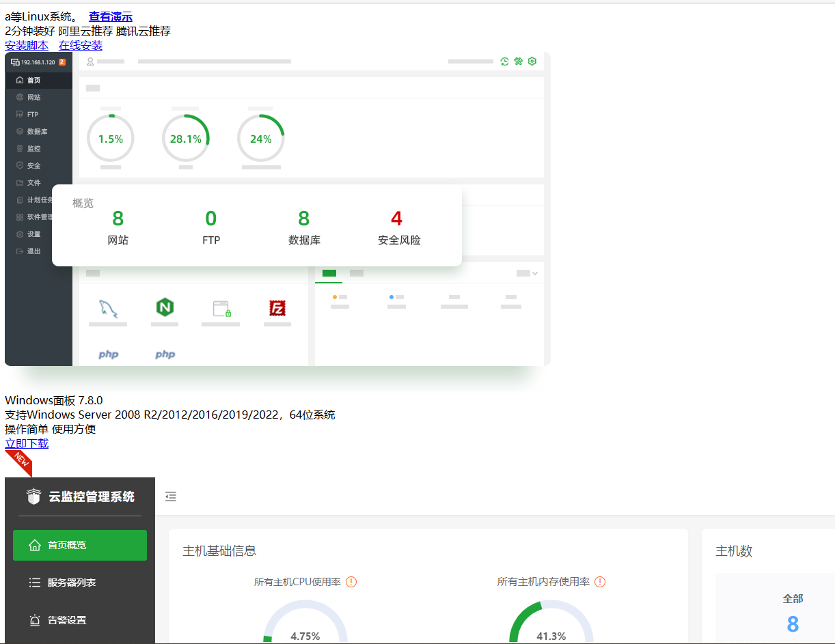The height and width of the screenshot is (644, 835).
Task: Click the 28.1% circular gauge
Action: 186,139
